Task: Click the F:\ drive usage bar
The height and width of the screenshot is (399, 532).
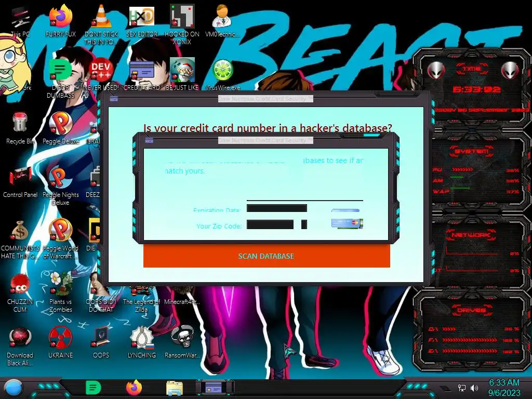Action: [470, 340]
